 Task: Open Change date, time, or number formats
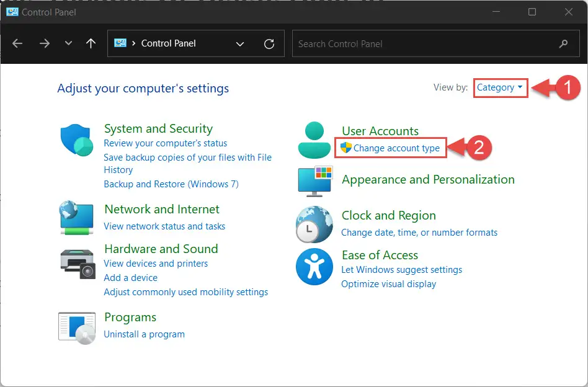pyautogui.click(x=419, y=233)
